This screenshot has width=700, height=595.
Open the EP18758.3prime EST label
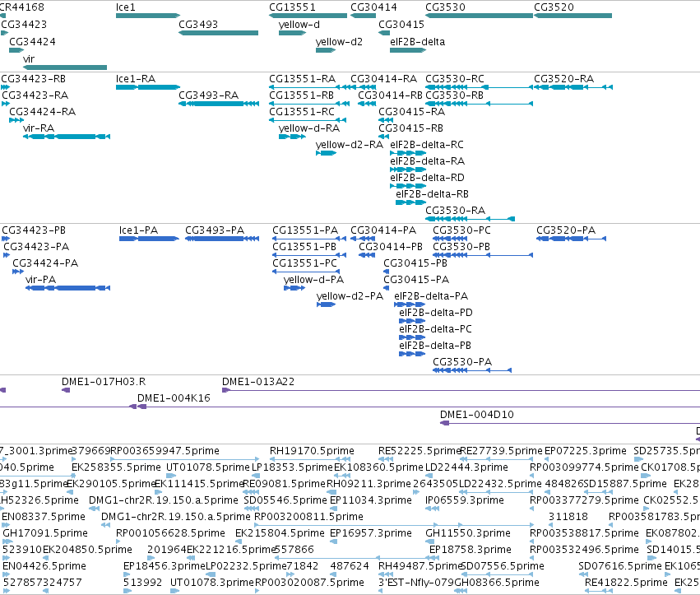click(x=471, y=550)
